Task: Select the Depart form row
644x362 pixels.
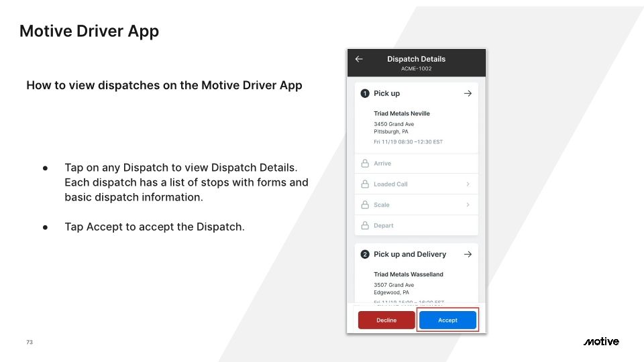Action: pos(417,225)
